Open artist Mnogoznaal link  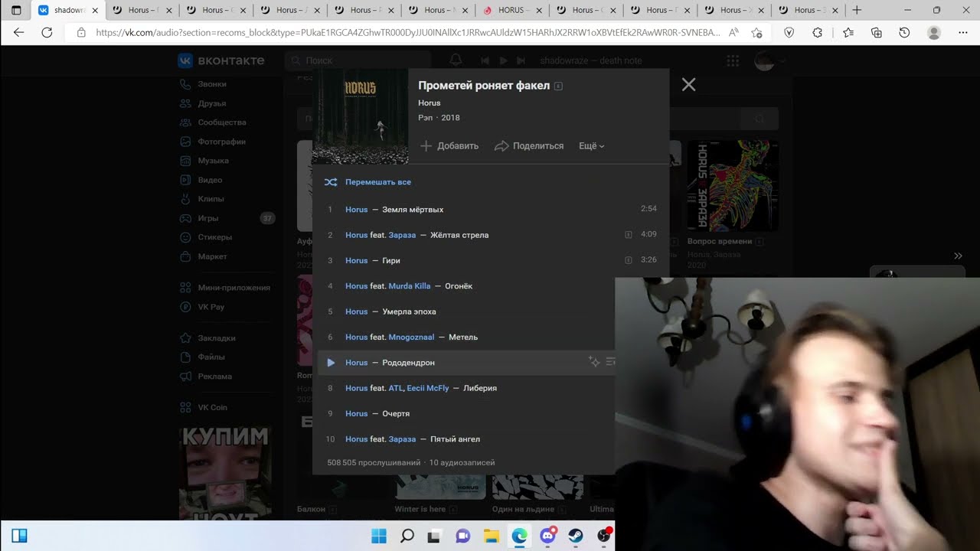pos(411,337)
